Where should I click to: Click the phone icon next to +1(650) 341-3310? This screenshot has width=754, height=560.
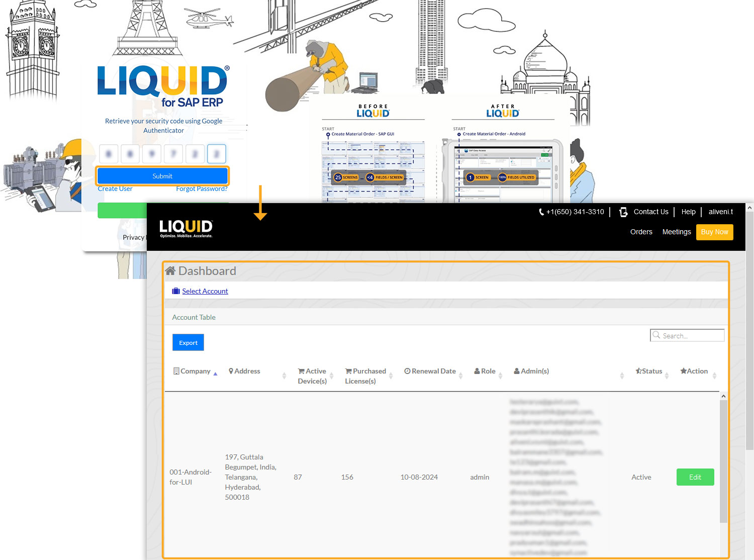click(x=541, y=212)
